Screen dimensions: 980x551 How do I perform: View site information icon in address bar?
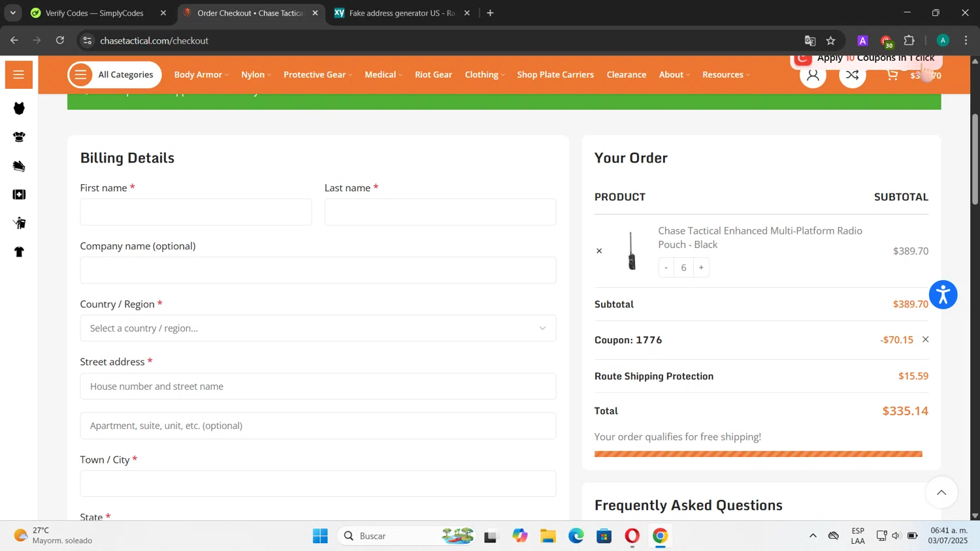click(x=87, y=40)
